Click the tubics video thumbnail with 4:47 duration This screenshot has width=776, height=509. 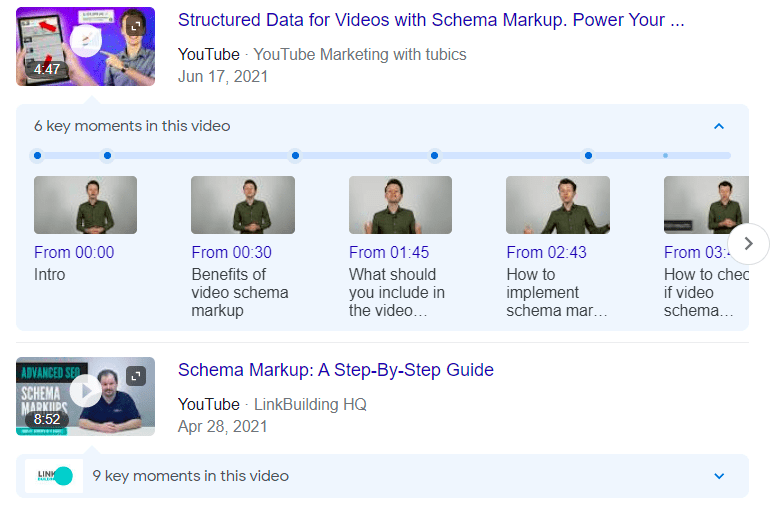(x=86, y=47)
